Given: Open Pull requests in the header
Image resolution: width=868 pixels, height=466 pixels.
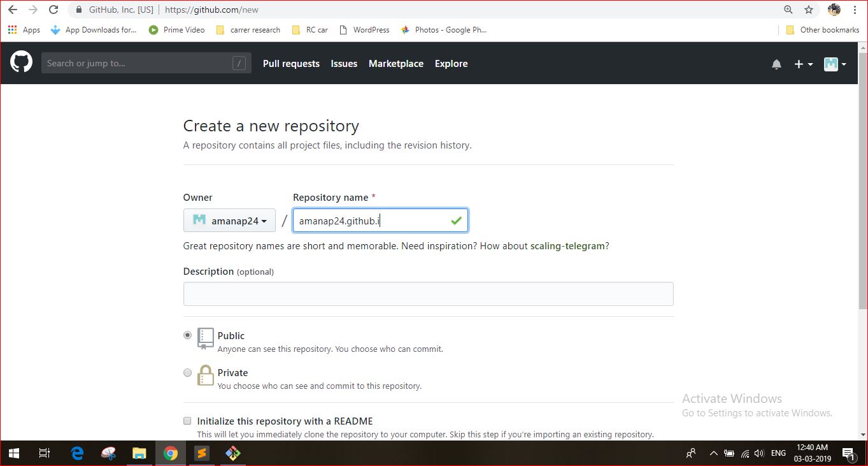Looking at the screenshot, I should coord(291,64).
